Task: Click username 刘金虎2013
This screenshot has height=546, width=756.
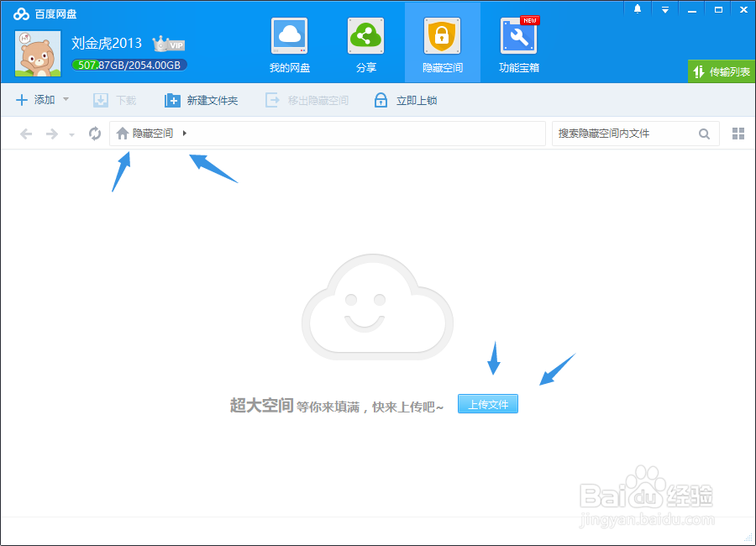Action: [107, 43]
